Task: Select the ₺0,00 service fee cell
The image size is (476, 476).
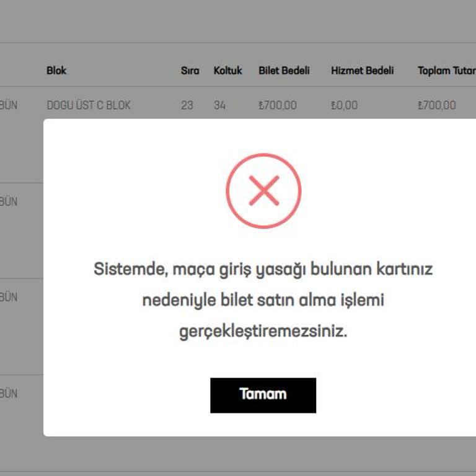Action: coord(344,105)
